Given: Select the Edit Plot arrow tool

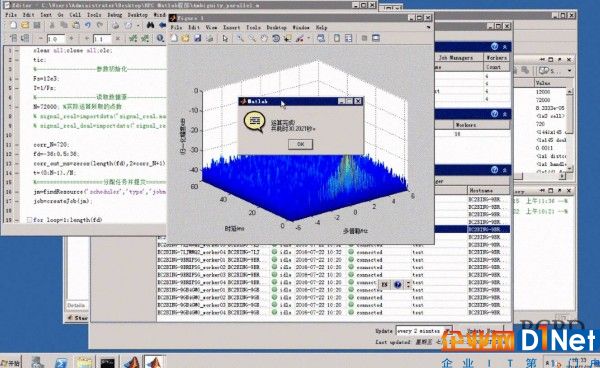Looking at the screenshot, I should 225,38.
